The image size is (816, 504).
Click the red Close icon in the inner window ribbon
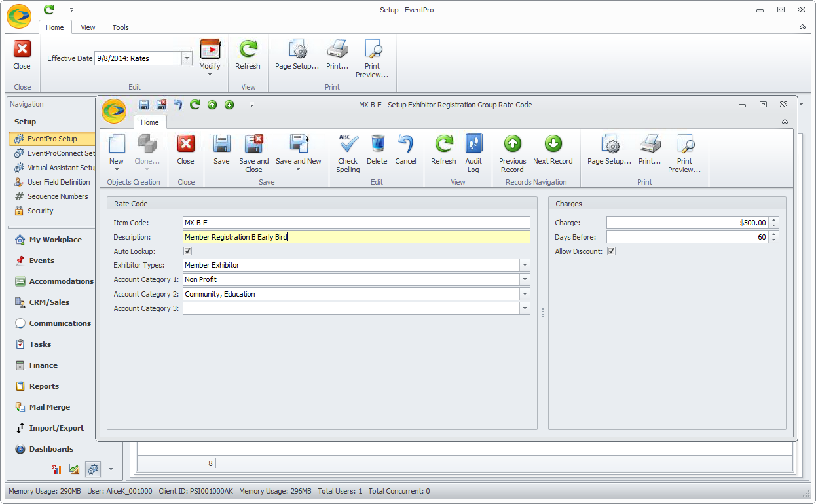tap(186, 144)
